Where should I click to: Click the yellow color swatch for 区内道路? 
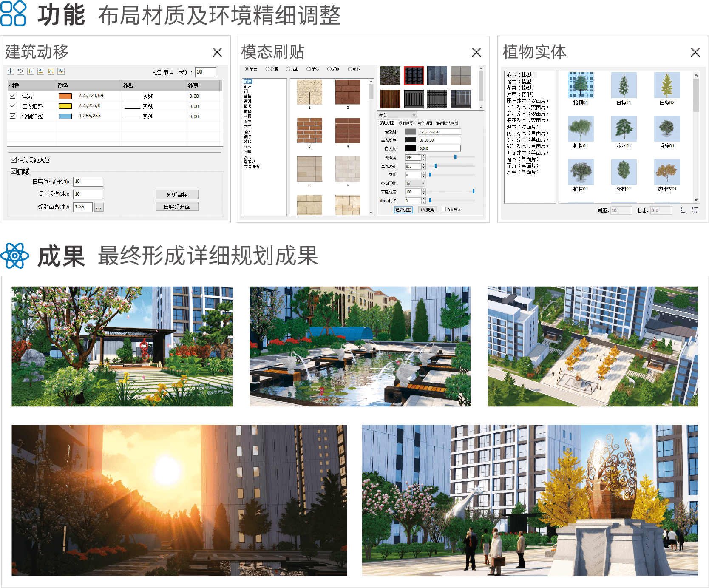tap(65, 106)
